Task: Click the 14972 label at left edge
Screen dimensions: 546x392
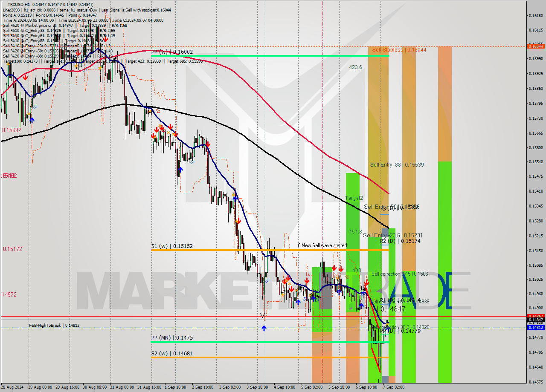Action: 9,294
